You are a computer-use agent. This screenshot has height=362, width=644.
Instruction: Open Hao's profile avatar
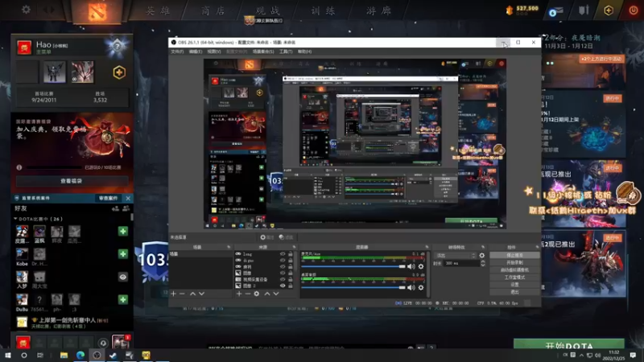(24, 47)
